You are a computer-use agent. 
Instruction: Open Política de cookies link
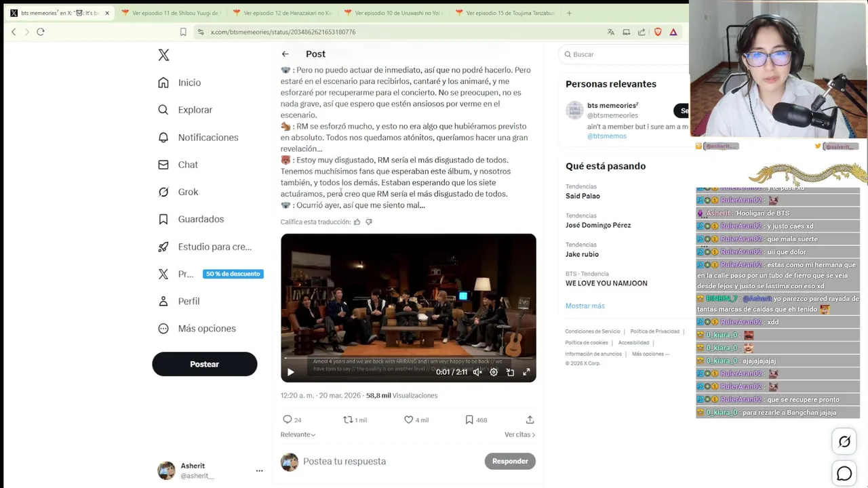[587, 343]
